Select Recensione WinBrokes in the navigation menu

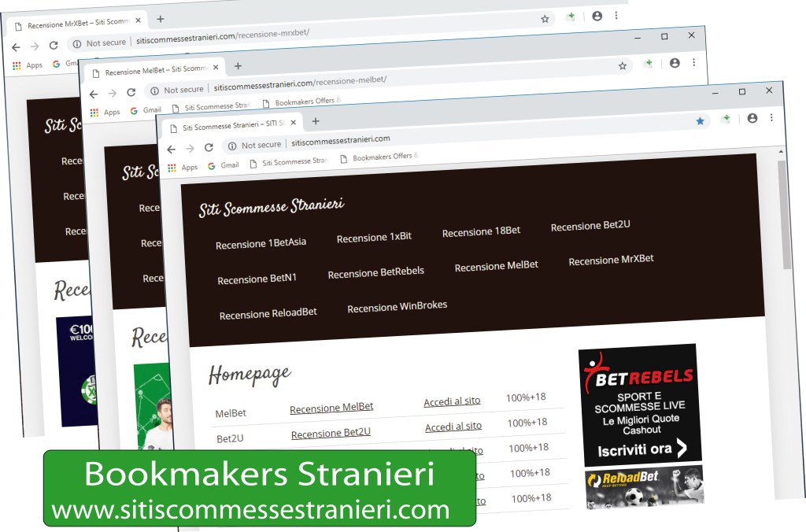[x=397, y=307]
